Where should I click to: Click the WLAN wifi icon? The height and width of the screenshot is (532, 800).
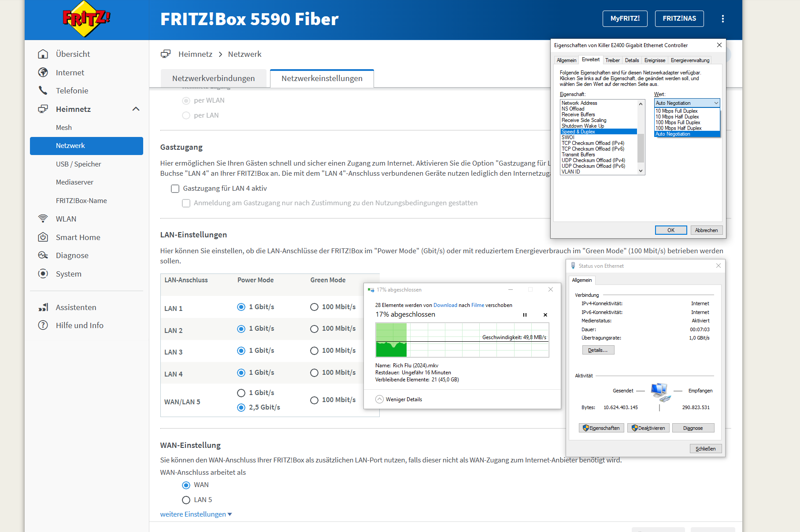(43, 218)
